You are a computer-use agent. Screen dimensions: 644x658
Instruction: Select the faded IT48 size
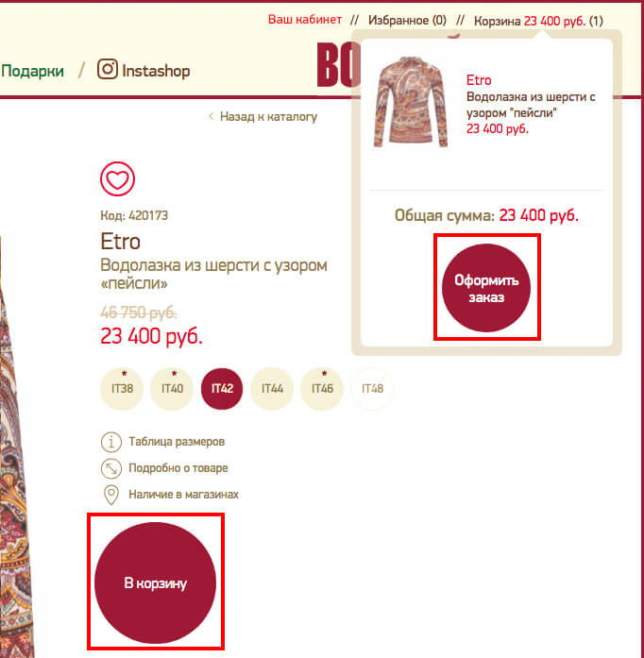(x=372, y=389)
